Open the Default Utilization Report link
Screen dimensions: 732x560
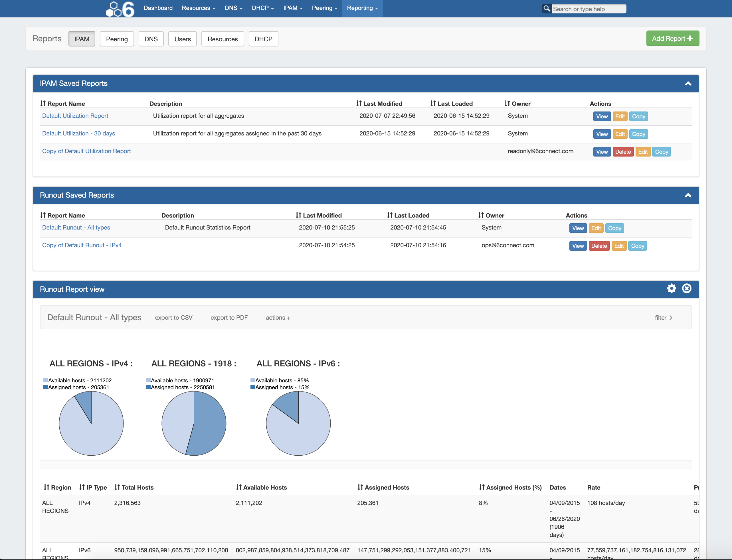coord(75,116)
